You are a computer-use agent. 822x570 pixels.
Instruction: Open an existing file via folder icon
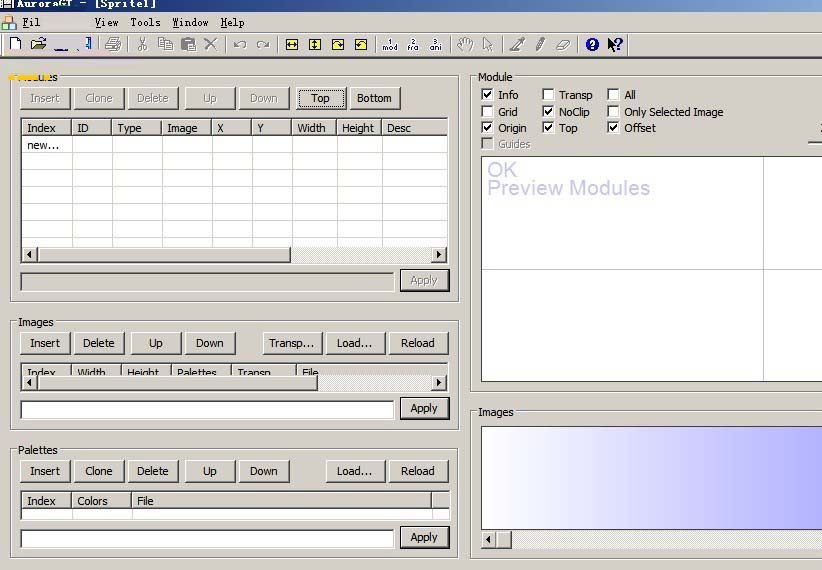tap(38, 44)
